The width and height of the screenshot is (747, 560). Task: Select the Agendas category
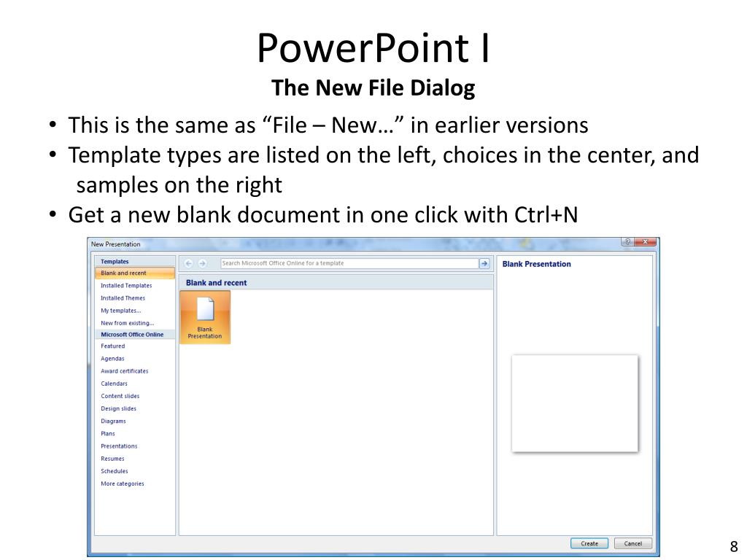[112, 359]
